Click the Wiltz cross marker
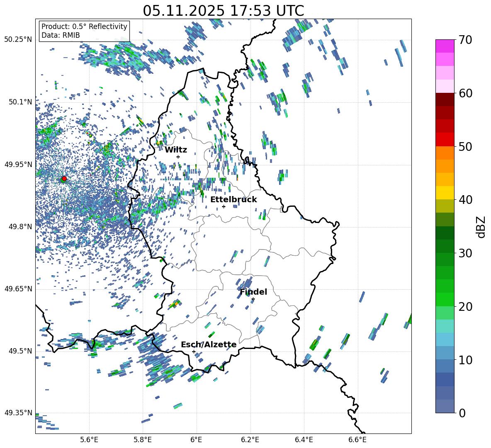Viewport: 491px width, 448px height. [x=178, y=157]
